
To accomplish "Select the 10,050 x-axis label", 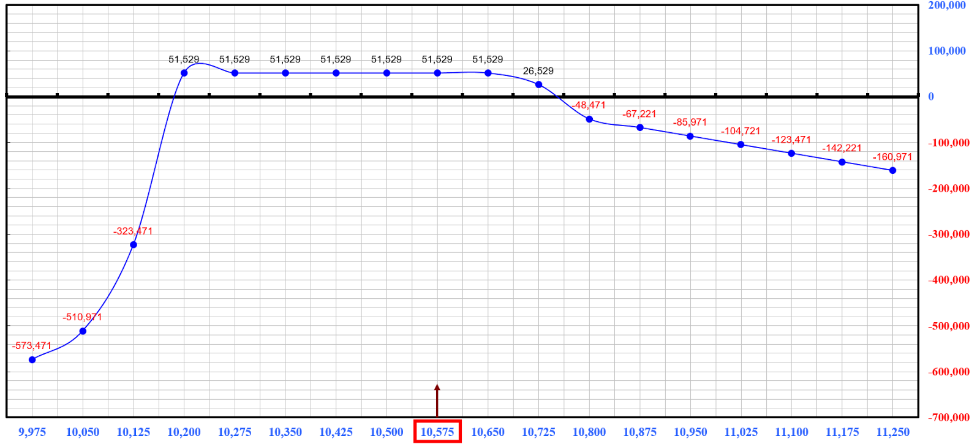I will (83, 432).
